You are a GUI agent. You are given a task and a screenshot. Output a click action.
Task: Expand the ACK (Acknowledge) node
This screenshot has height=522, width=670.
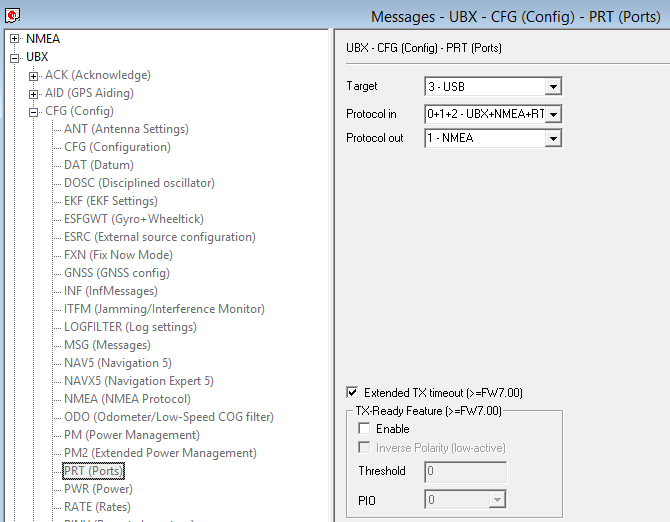coord(34,75)
